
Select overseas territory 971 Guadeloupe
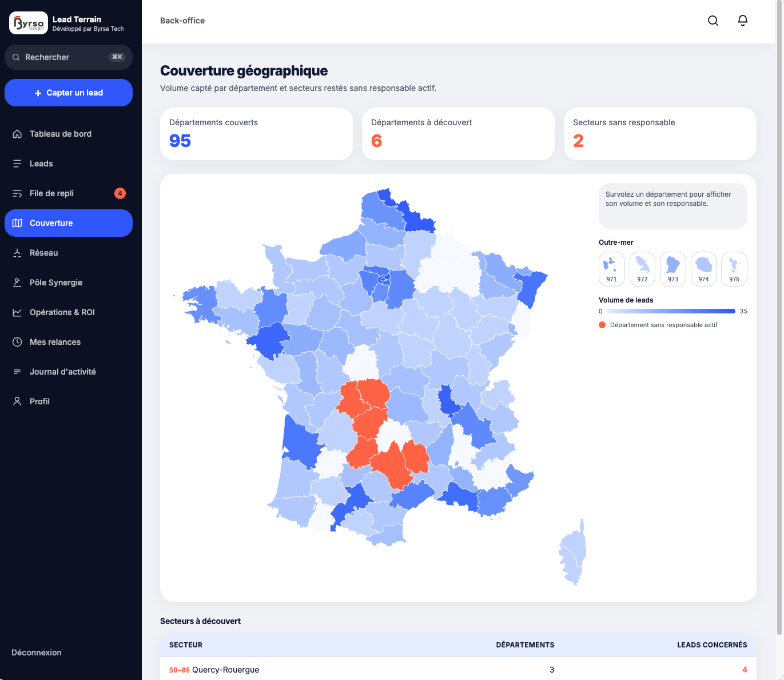[x=612, y=269]
